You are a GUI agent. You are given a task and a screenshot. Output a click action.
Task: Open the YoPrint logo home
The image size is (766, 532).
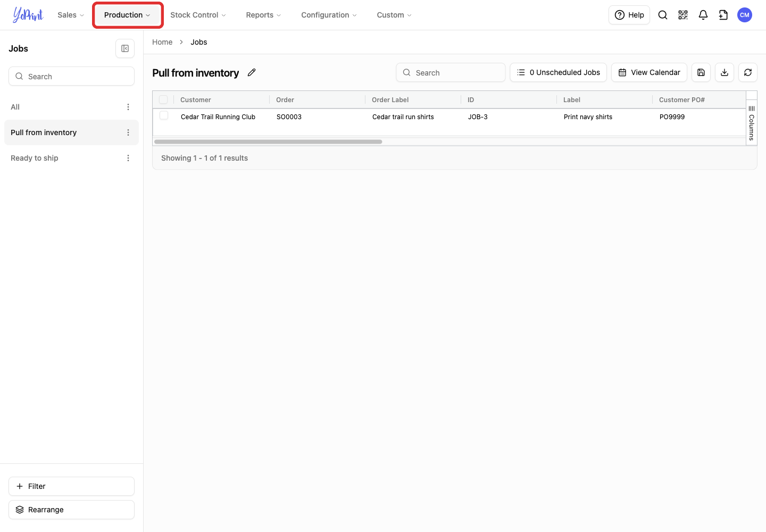28,15
